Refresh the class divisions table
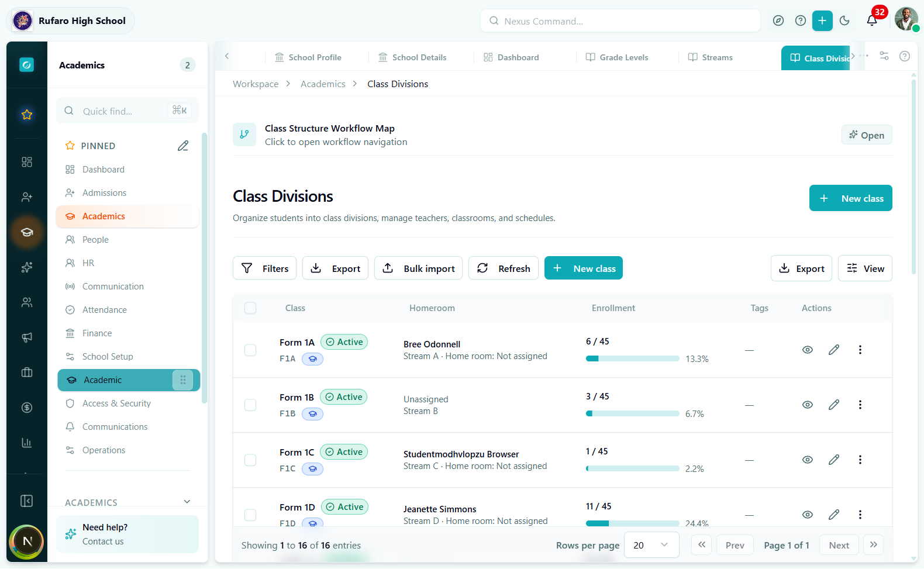924x569 pixels. pyautogui.click(x=504, y=268)
